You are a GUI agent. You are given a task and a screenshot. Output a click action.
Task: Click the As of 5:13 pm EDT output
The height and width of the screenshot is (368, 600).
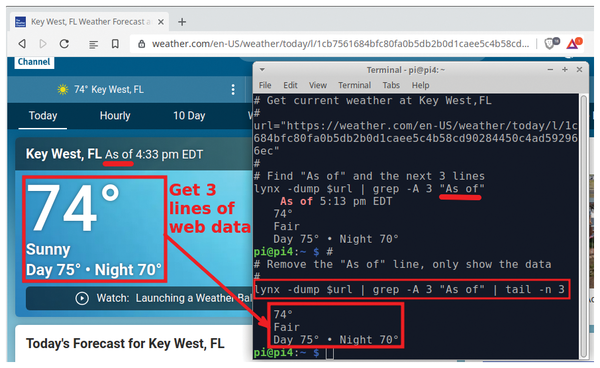point(336,201)
